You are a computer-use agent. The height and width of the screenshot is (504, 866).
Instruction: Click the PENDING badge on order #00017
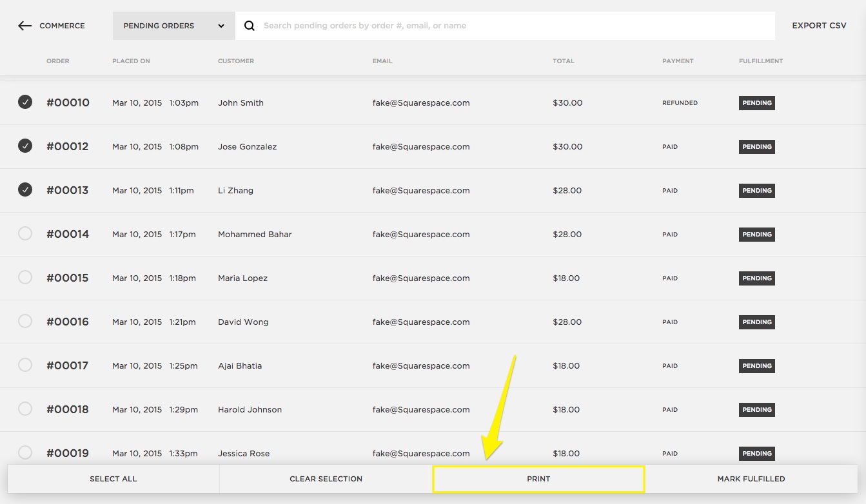[x=756, y=365]
